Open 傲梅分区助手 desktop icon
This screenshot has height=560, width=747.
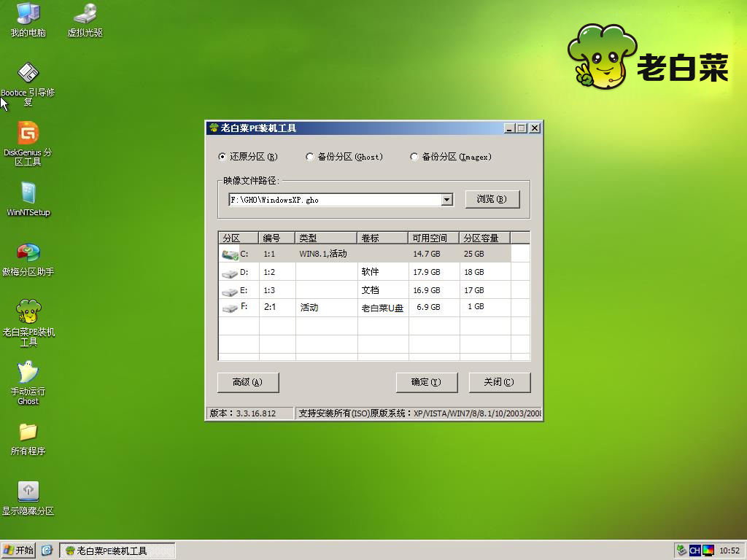click(x=28, y=259)
